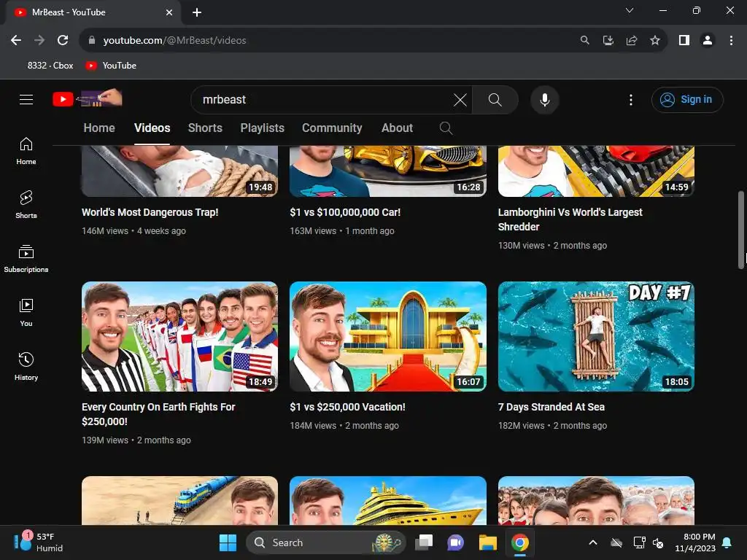
Task: Open the Playlists tab
Action: tap(262, 128)
